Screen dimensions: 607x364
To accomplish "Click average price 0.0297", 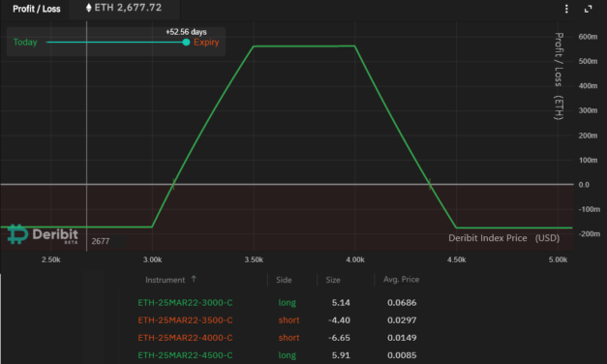I will 402,320.
